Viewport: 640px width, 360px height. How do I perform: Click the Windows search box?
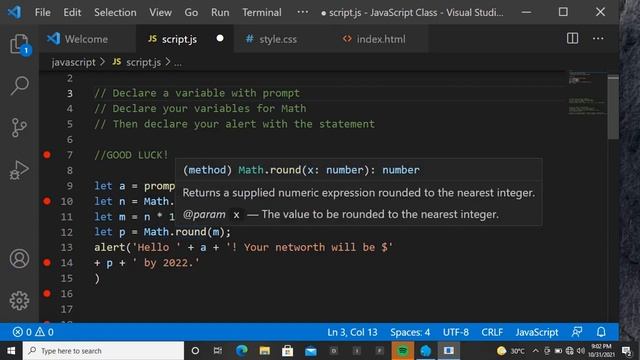pyautogui.click(x=103, y=351)
